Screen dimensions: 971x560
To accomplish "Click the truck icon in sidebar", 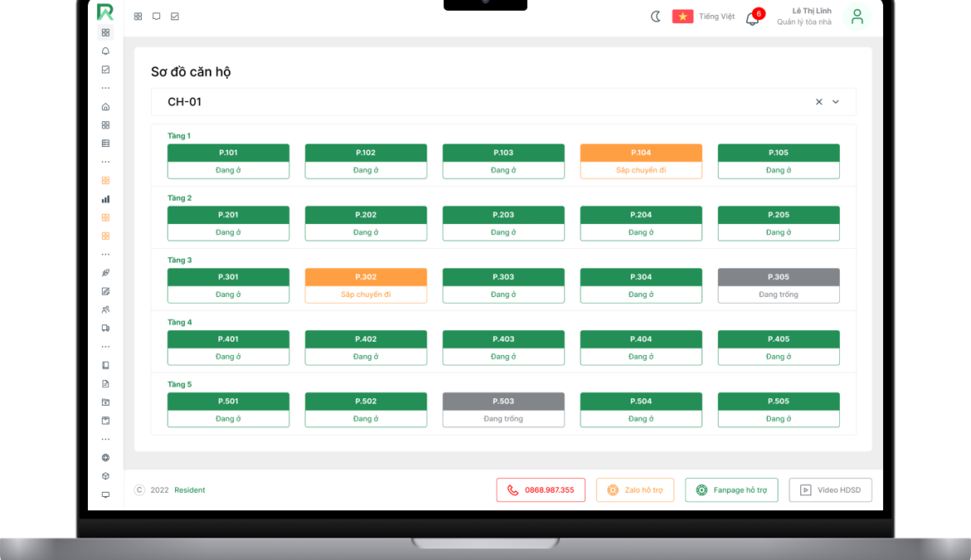I will click(105, 329).
